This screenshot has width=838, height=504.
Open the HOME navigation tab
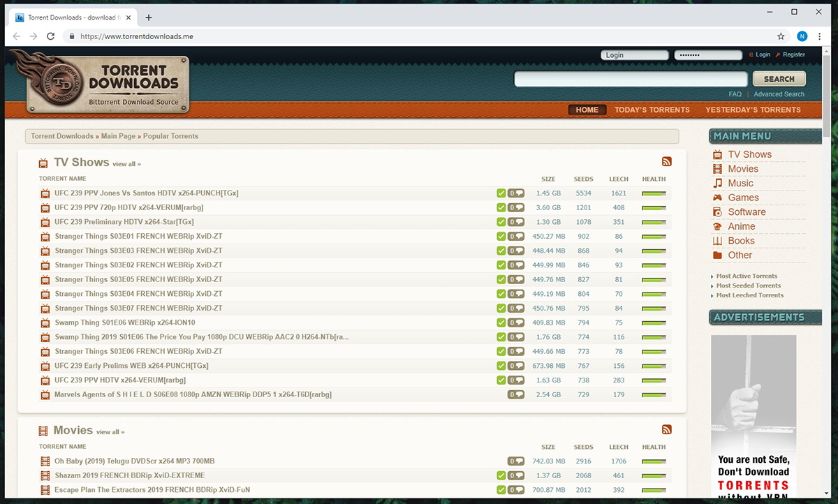[x=587, y=110]
